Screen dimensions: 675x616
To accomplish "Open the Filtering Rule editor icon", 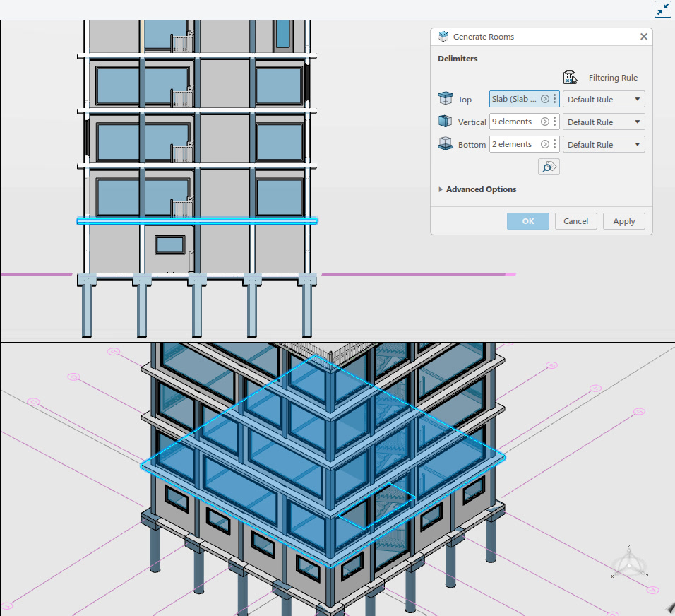I will [x=570, y=78].
